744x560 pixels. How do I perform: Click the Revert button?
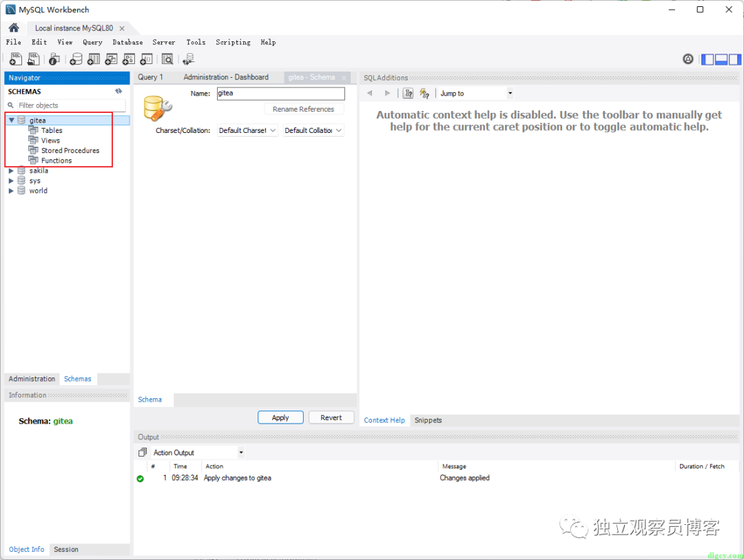click(331, 417)
